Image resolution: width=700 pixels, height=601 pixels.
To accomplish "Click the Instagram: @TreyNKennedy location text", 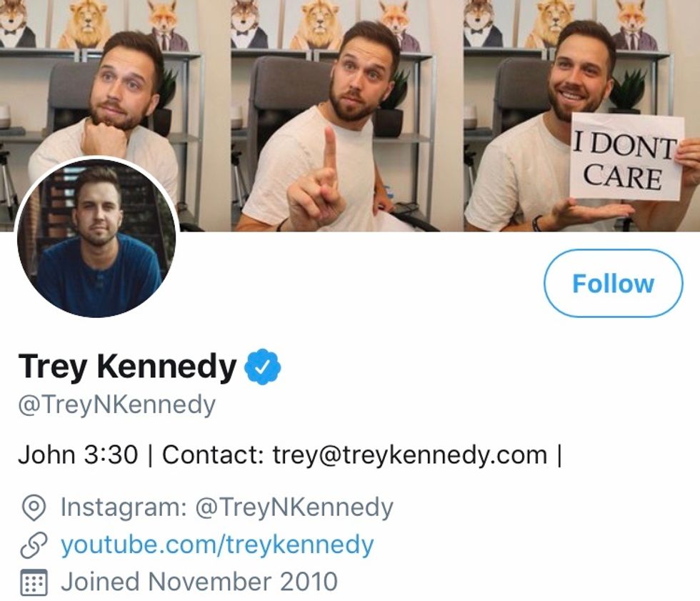I will coord(226,507).
